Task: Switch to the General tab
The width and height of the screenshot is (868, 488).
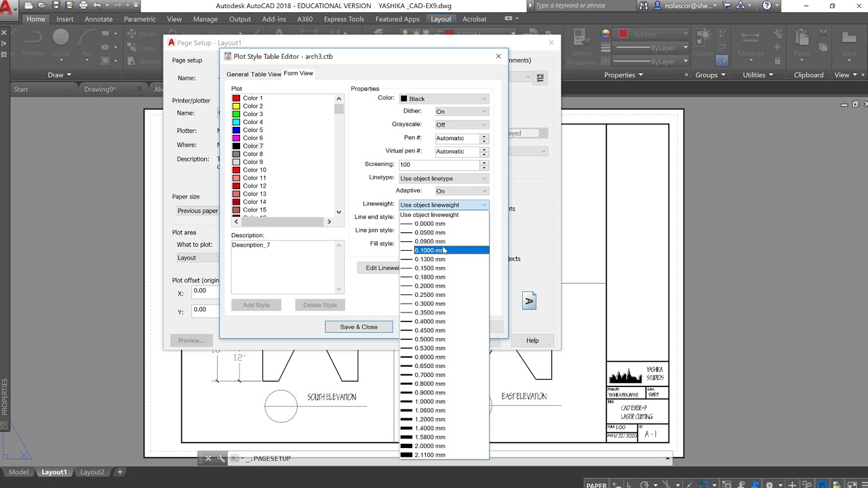Action: click(x=237, y=74)
